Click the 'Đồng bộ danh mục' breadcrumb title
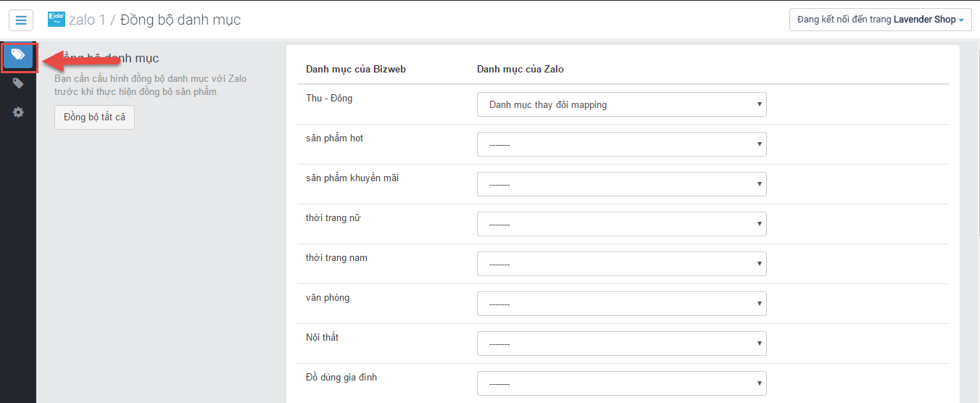Viewport: 980px width, 403px height. (x=180, y=20)
